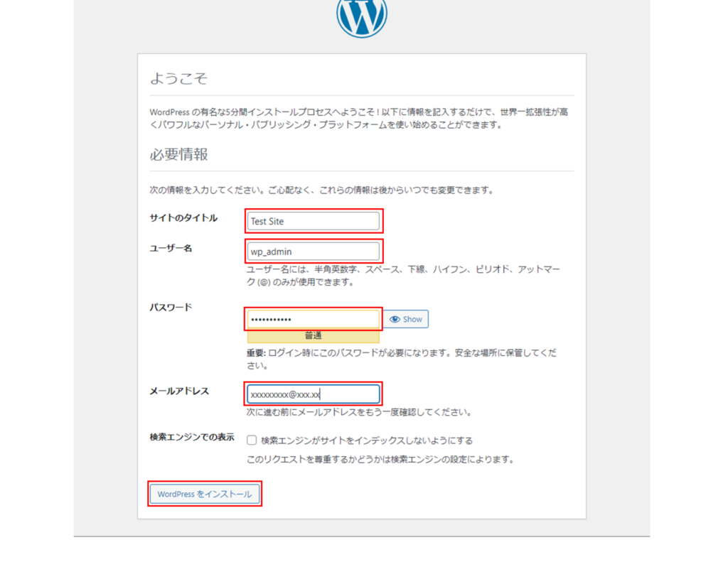Click the メールアドレス field label

(179, 391)
